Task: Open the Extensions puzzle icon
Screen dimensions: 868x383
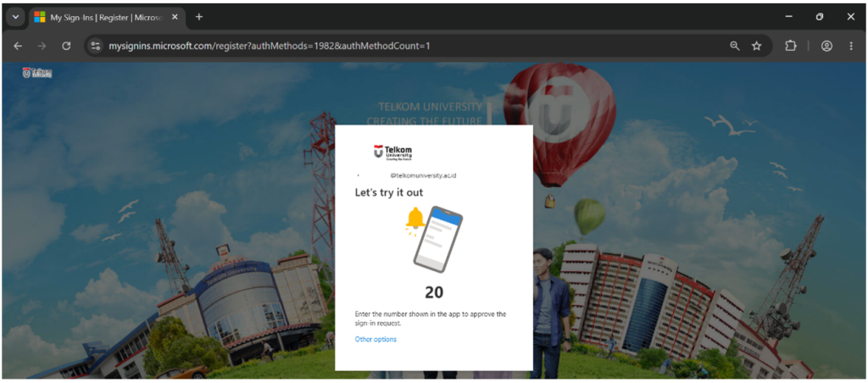Action: [791, 46]
